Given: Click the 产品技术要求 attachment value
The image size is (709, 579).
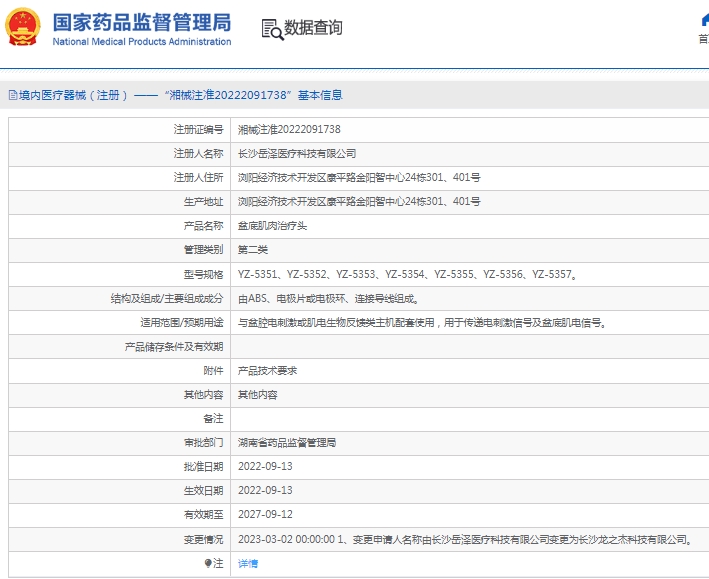Looking at the screenshot, I should [x=267, y=371].
